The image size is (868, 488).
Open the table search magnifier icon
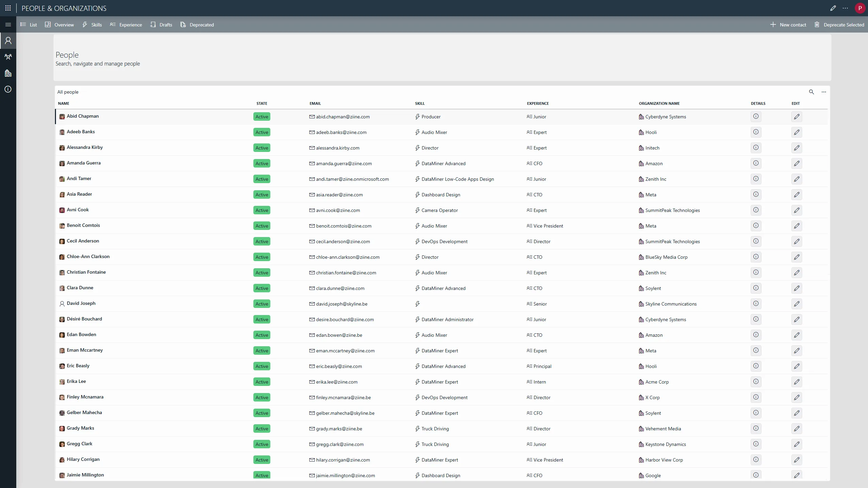pyautogui.click(x=811, y=92)
